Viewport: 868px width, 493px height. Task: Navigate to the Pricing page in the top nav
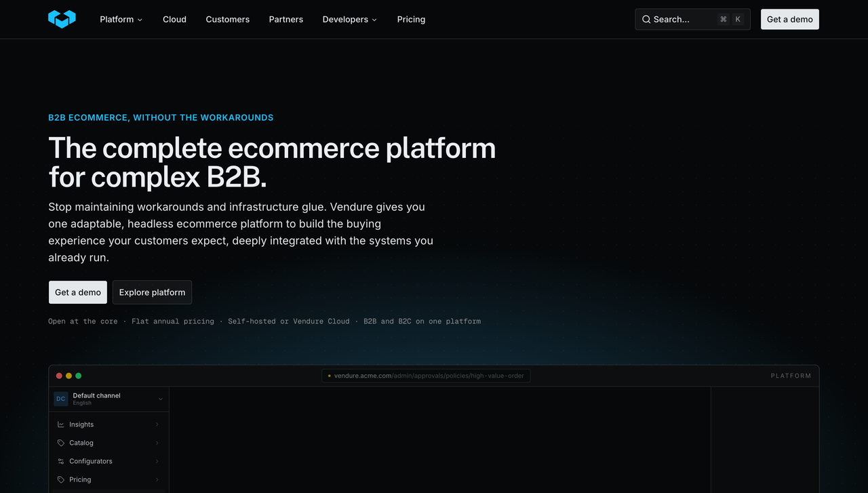[x=411, y=20]
